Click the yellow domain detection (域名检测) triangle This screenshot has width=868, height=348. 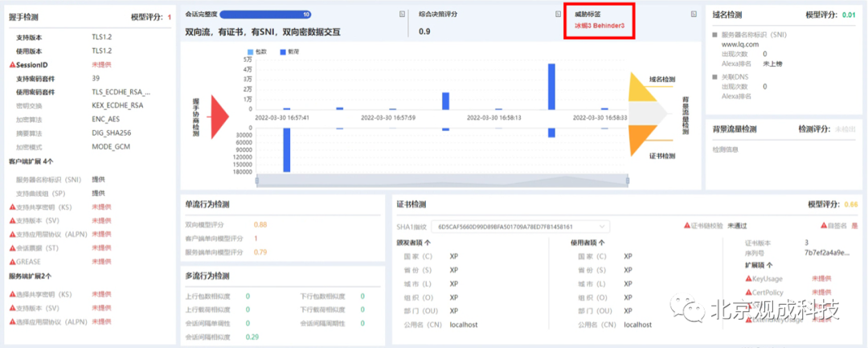[642, 88]
